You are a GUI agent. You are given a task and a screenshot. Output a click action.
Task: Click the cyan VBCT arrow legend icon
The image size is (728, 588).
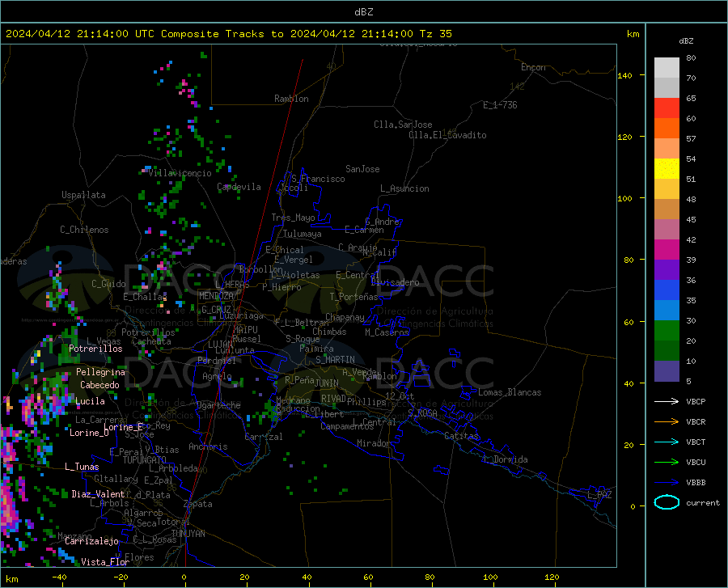tap(667, 442)
